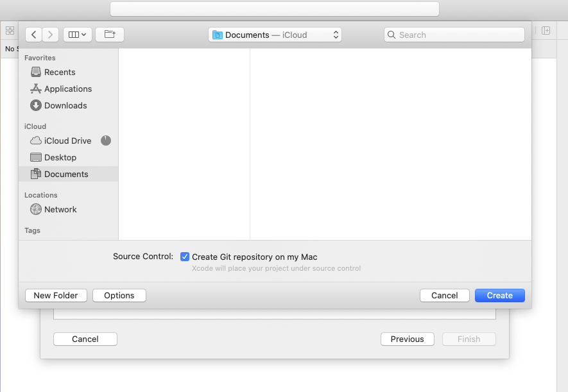Select Recents in the sidebar
The height and width of the screenshot is (392, 568).
coord(68,72)
